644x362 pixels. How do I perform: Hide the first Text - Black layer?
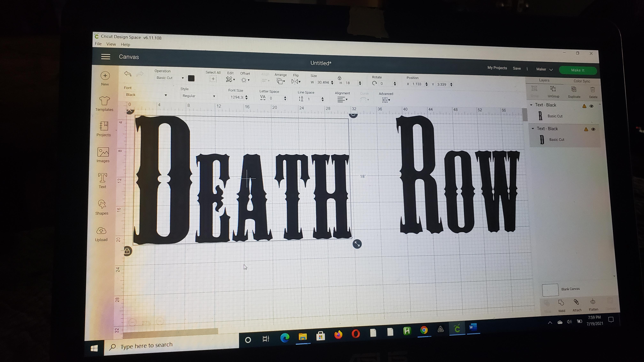(x=591, y=106)
